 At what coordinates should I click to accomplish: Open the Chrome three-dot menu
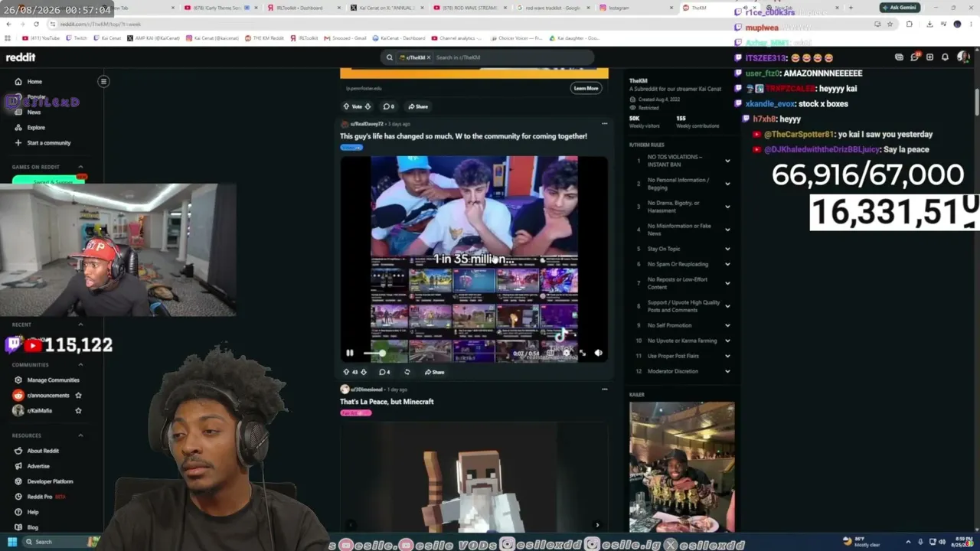972,24
